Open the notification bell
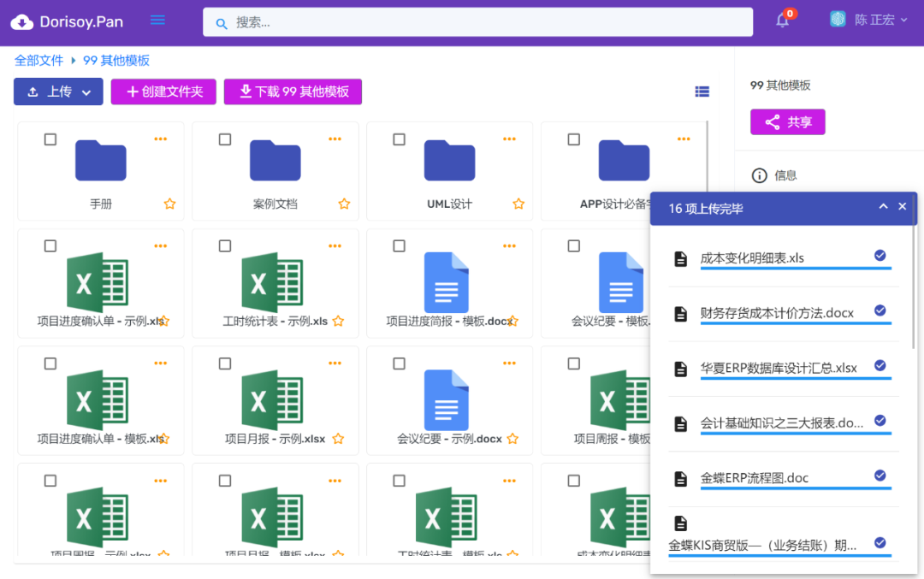924x579 pixels. pos(782,21)
